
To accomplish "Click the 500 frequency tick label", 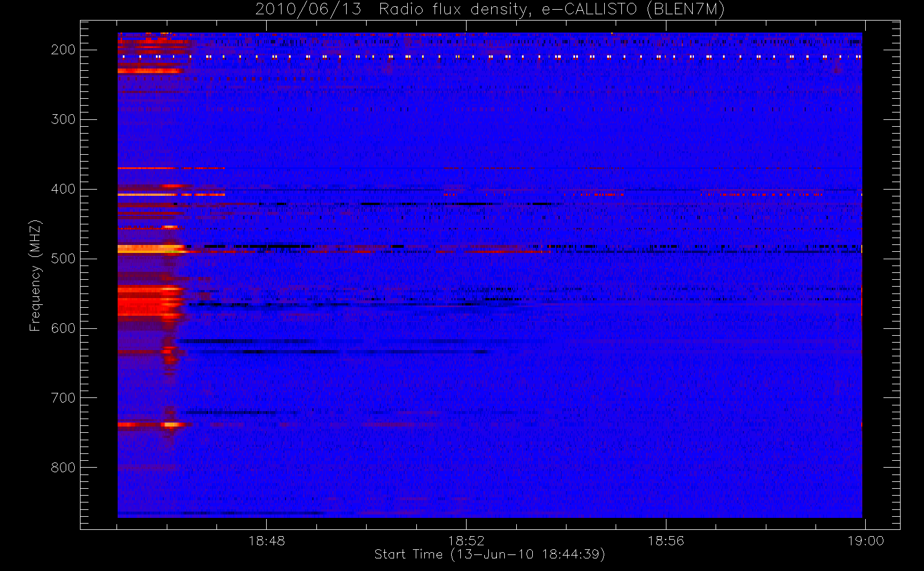I will (63, 259).
